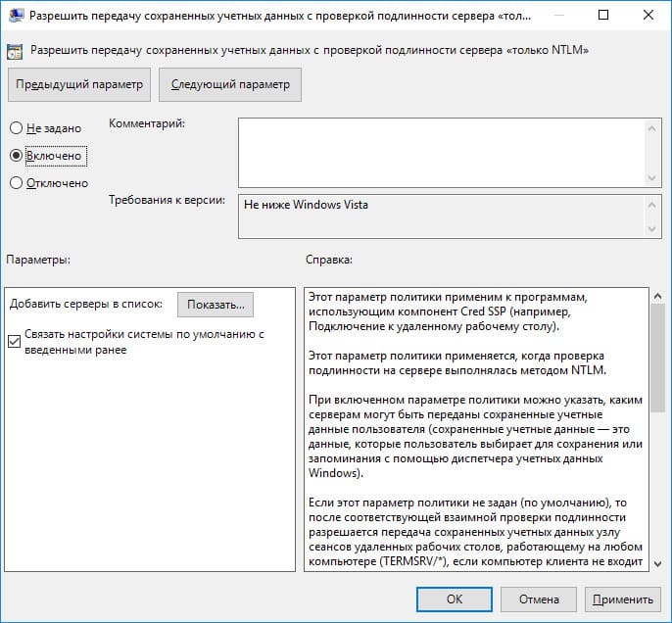The image size is (672, 623).
Task: Toggle the 'Связать настройки системы по умолчанию' checkbox
Action: (x=14, y=341)
